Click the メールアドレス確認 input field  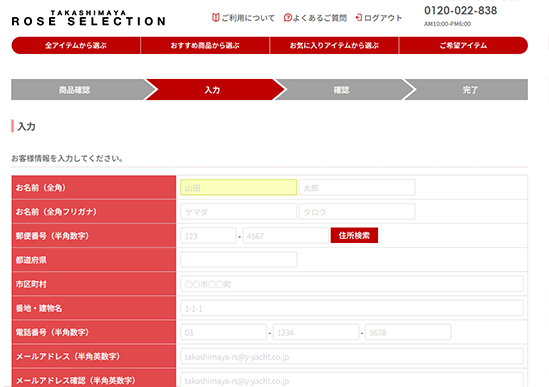point(352,380)
